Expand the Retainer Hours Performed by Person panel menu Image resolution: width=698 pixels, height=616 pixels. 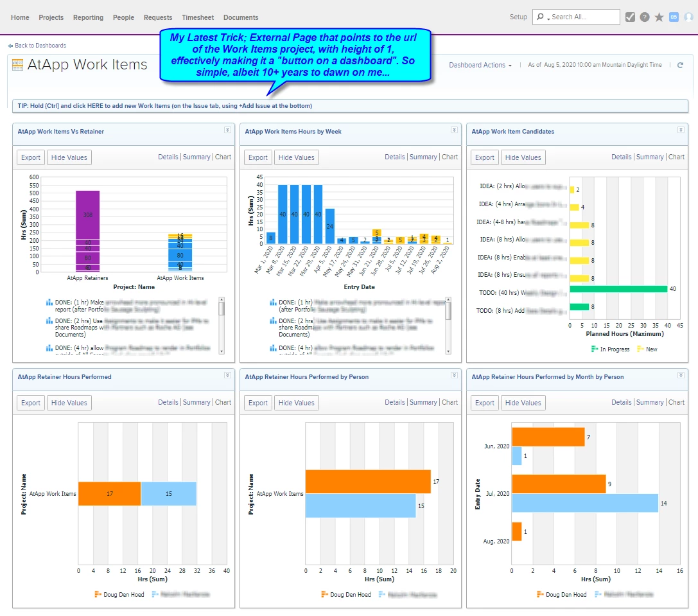[x=454, y=376]
